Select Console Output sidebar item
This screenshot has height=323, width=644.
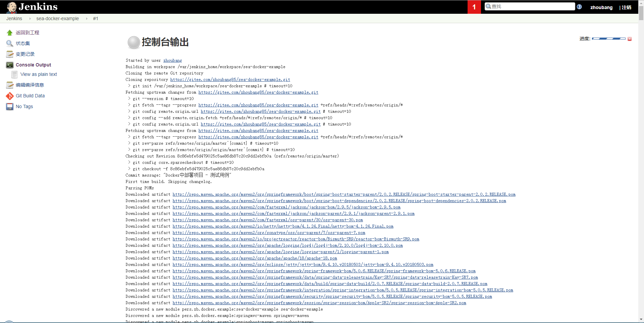(34, 65)
